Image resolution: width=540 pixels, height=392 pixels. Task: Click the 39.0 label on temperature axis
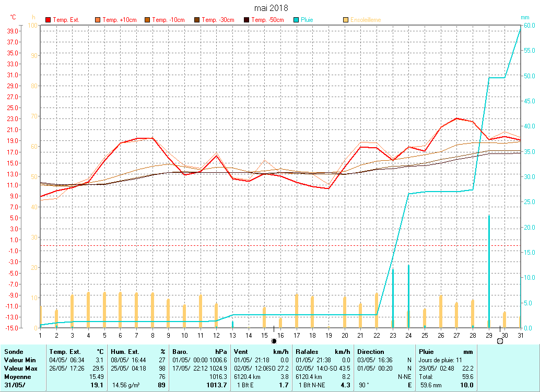11,31
